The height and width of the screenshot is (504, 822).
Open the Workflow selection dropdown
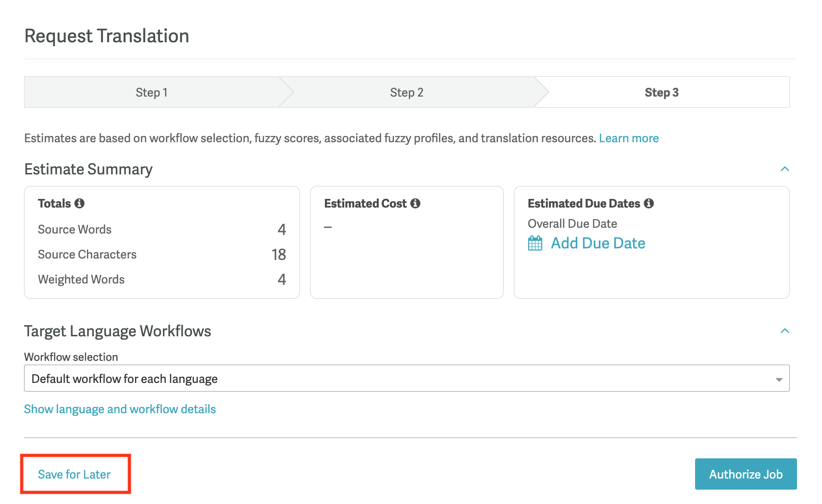(x=406, y=379)
